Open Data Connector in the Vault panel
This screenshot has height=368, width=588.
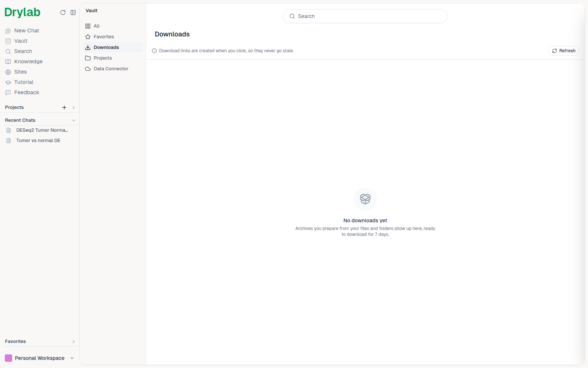pyautogui.click(x=112, y=69)
